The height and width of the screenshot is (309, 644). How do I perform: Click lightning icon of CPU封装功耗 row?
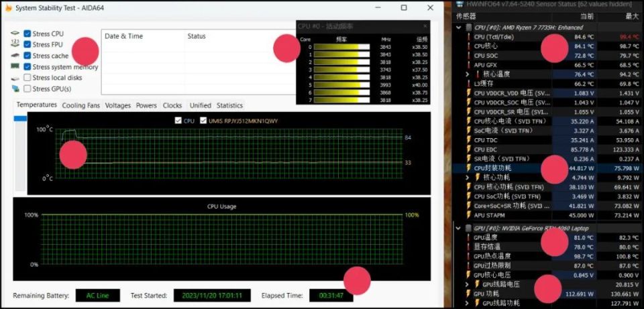click(x=469, y=168)
